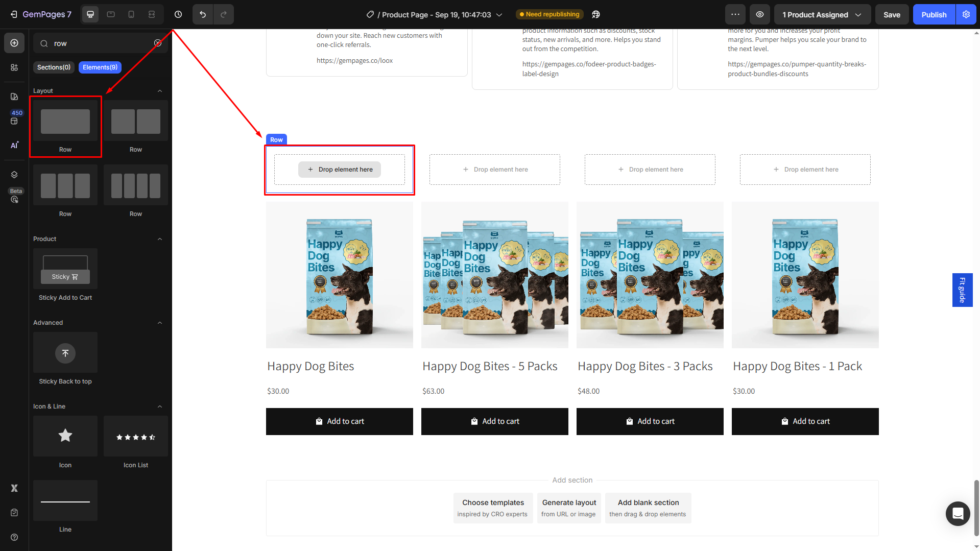Click the Save button
Image resolution: width=980 pixels, height=551 pixels.
click(892, 14)
